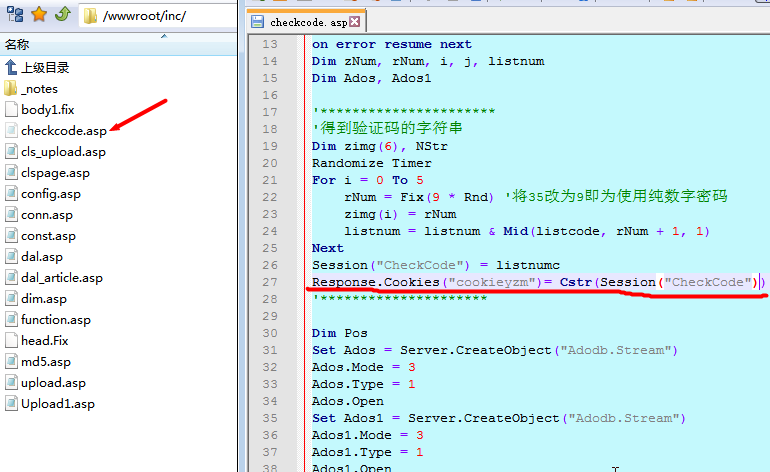Select the md5.asp file
Screen dimensions: 770x472
46,361
